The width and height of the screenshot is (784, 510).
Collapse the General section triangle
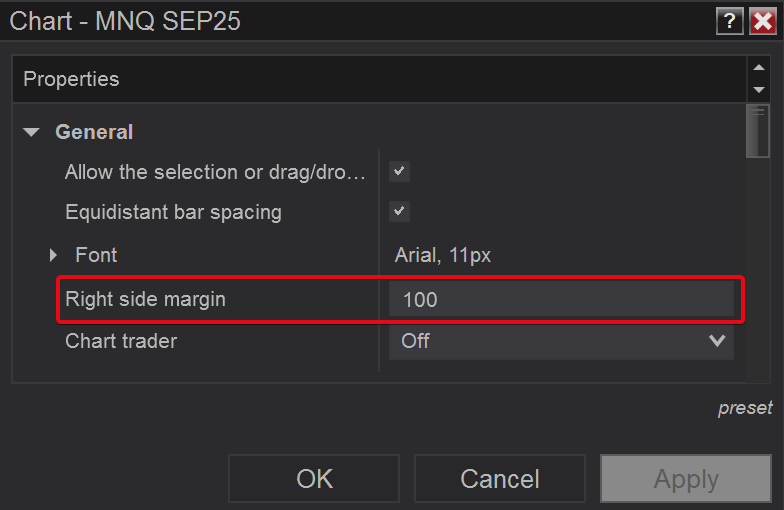[32, 132]
